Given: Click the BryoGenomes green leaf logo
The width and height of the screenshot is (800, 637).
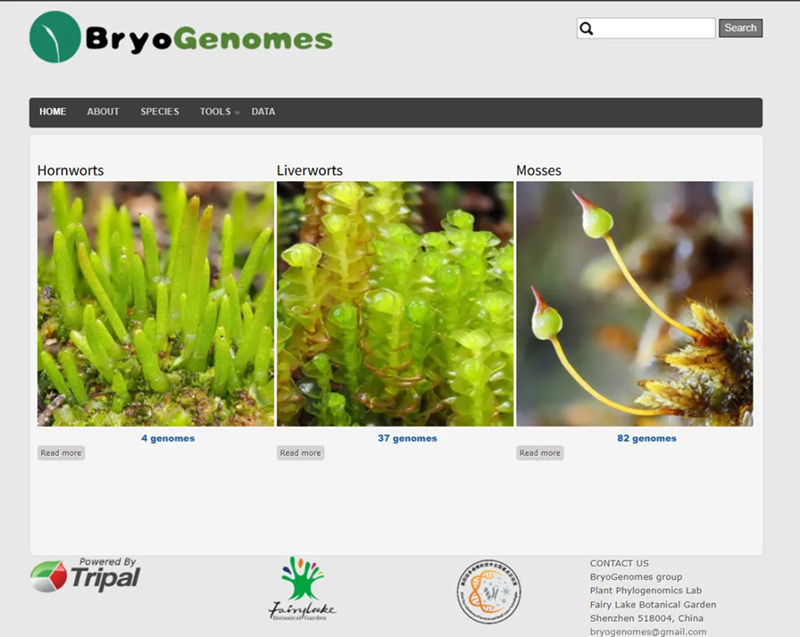Looking at the screenshot, I should [55, 37].
